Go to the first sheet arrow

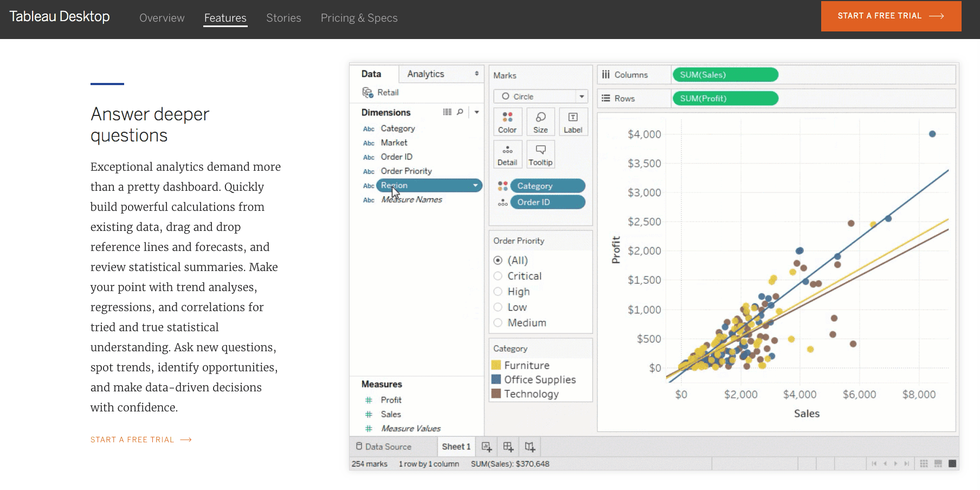[874, 463]
